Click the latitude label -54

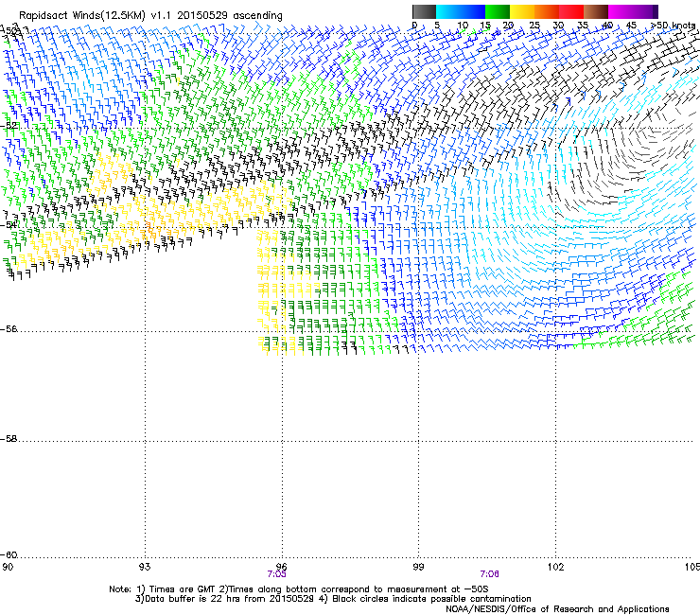tap(9, 224)
